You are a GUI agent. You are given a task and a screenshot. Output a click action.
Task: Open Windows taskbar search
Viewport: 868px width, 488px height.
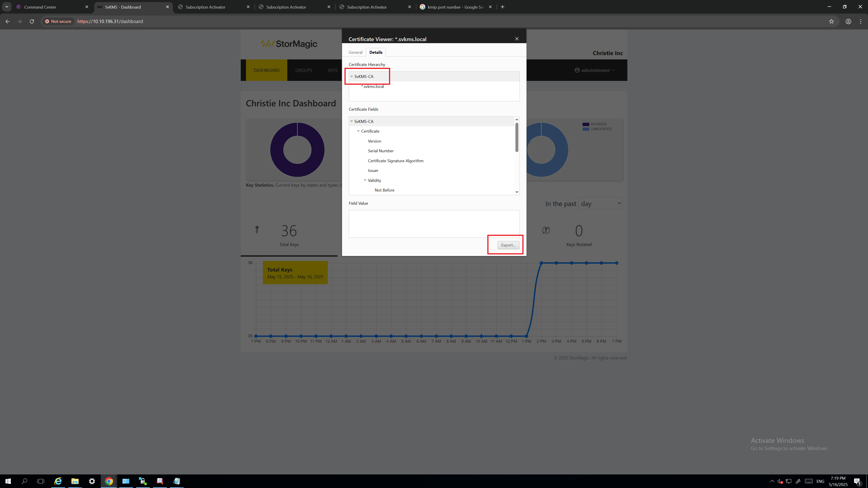[24, 481]
